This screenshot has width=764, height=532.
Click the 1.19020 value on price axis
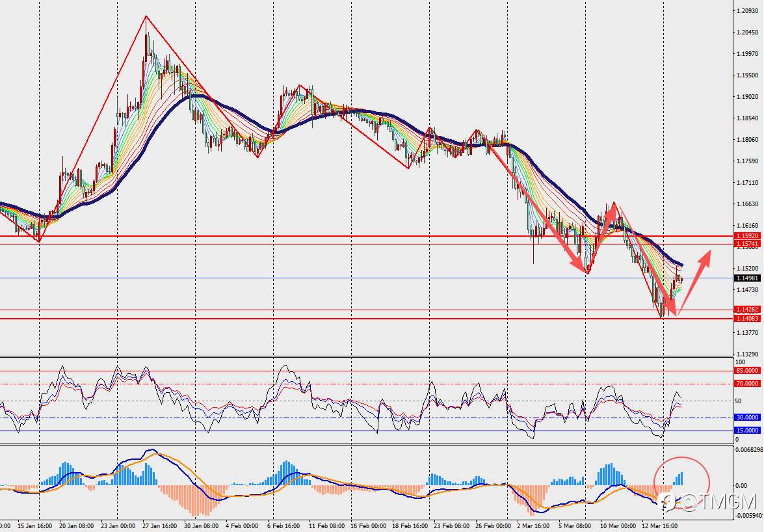(x=748, y=96)
